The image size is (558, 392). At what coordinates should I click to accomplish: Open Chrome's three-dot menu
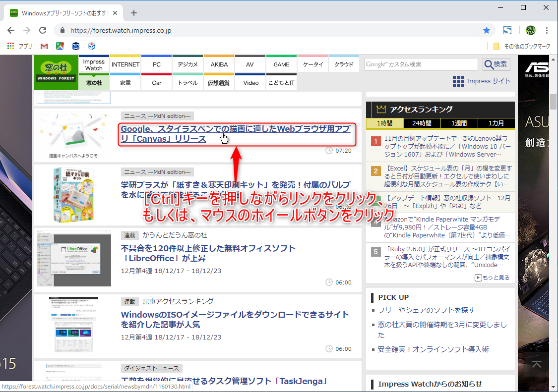coord(548,30)
